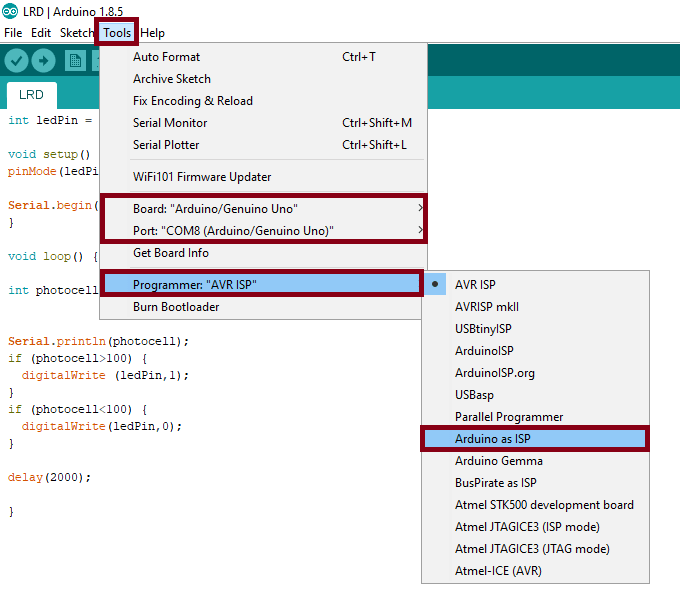Choose Atmel STK500 development board
Screen dimensions: 680x598
(x=536, y=505)
